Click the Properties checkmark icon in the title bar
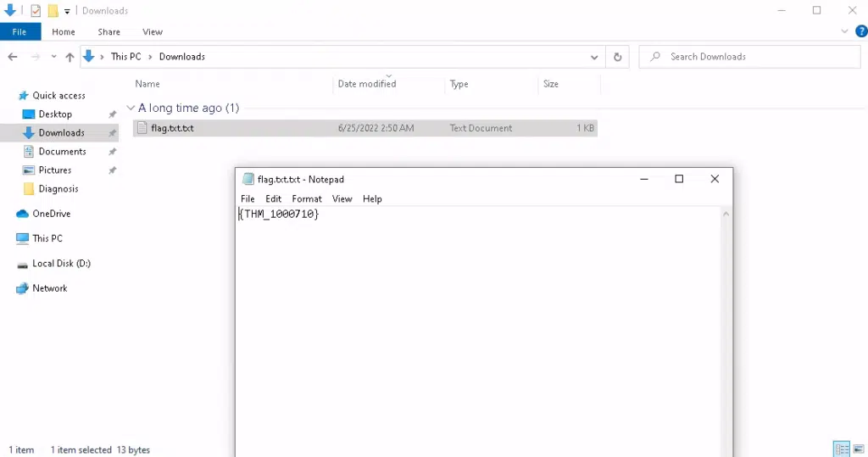Image resolution: width=868 pixels, height=457 pixels. coord(36,10)
